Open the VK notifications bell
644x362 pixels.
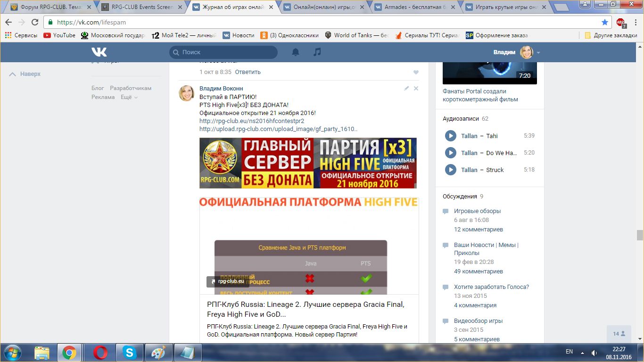coord(296,52)
